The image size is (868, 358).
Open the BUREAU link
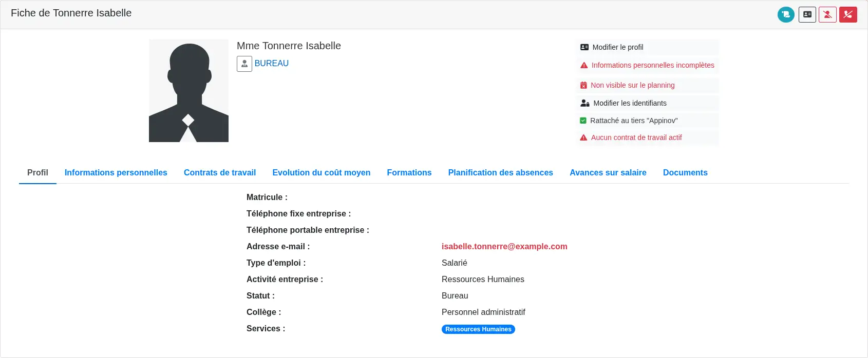coord(272,63)
